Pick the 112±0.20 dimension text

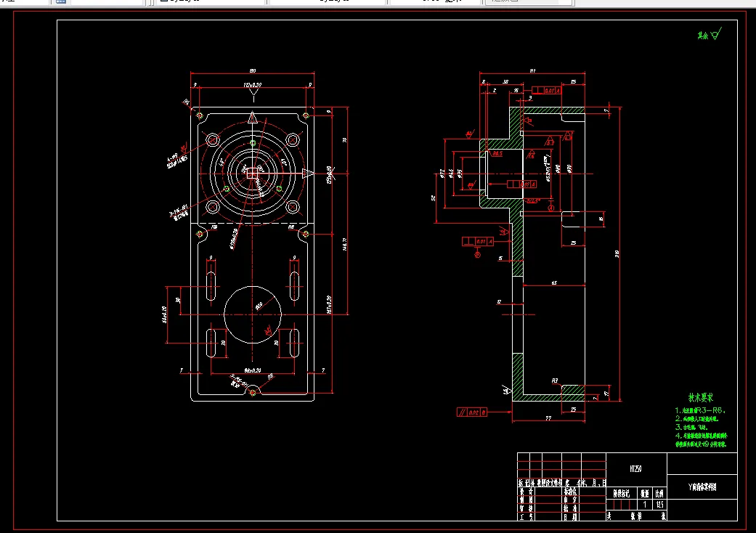pos(252,85)
